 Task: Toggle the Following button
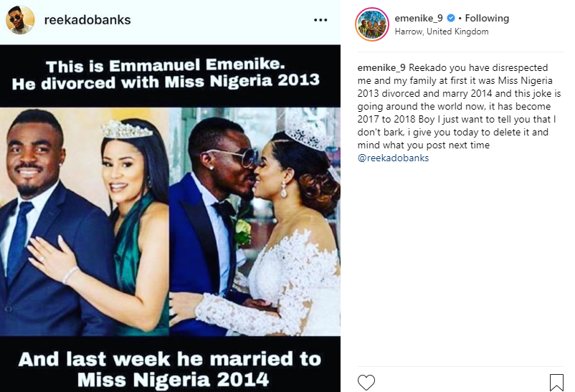click(487, 19)
